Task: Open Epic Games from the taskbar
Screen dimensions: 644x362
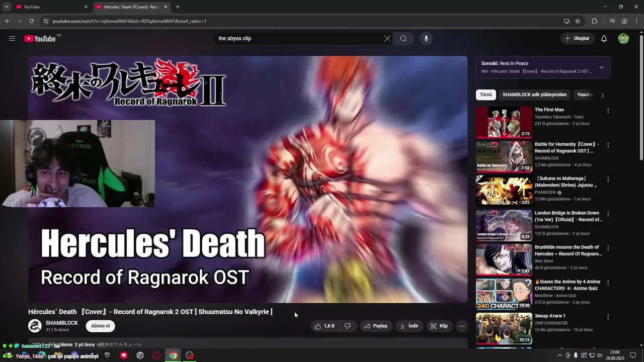Action: 107,355
